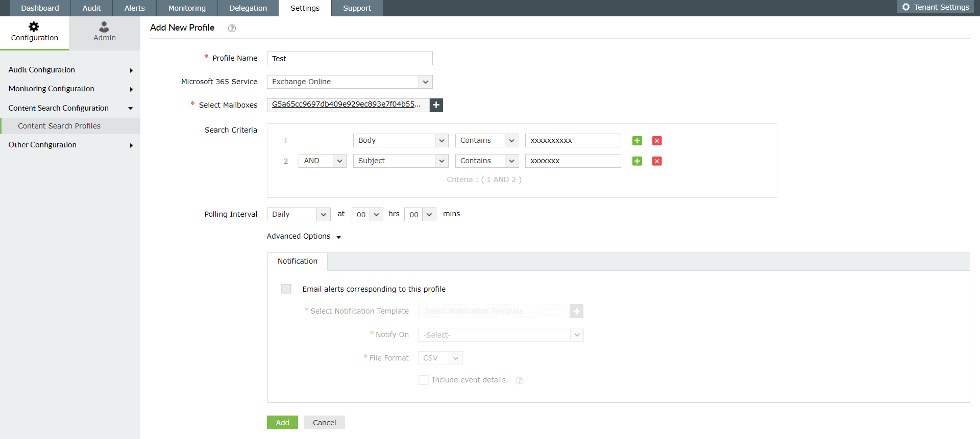
Task: Open the Daily polling interval dropdown
Action: (299, 214)
